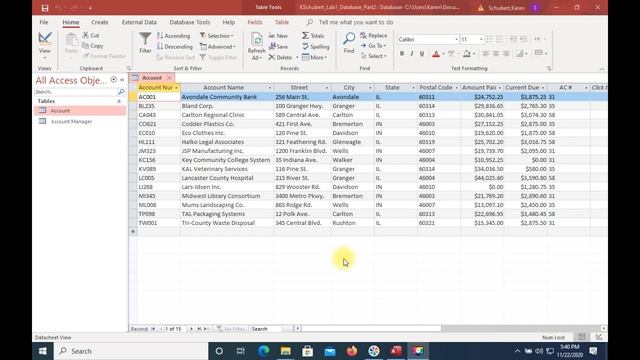Open the File tab

point(44,22)
